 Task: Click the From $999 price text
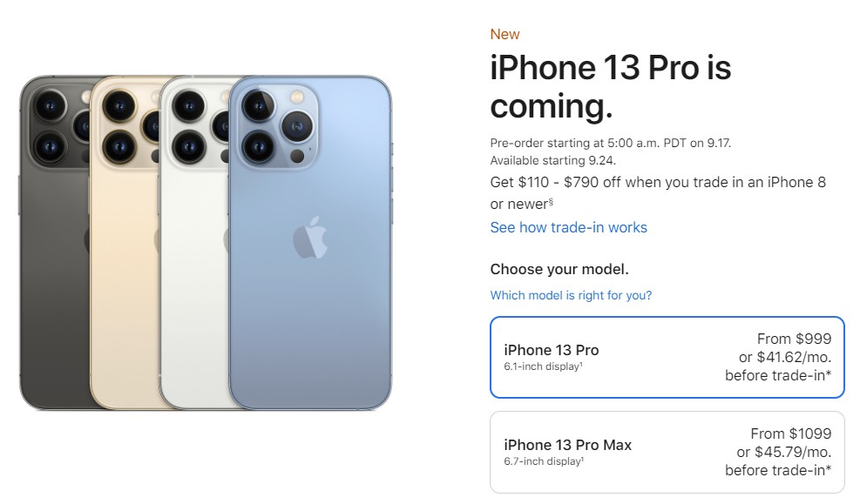(x=794, y=339)
